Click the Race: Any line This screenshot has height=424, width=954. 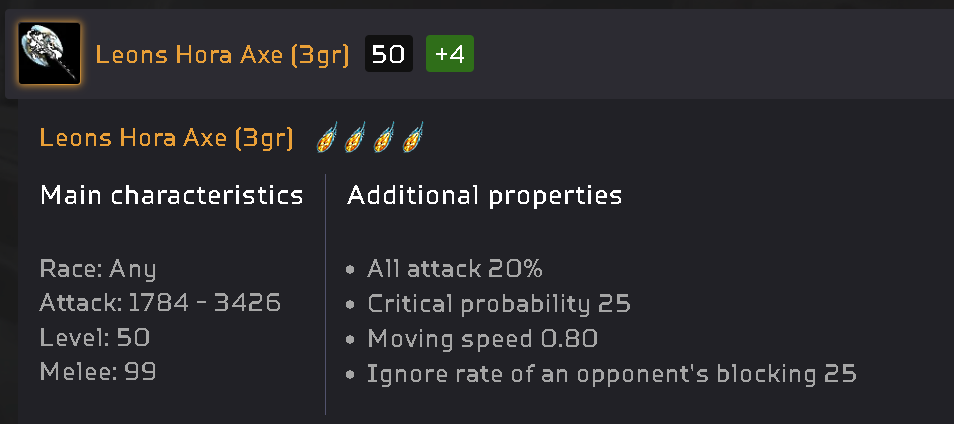coord(98,269)
